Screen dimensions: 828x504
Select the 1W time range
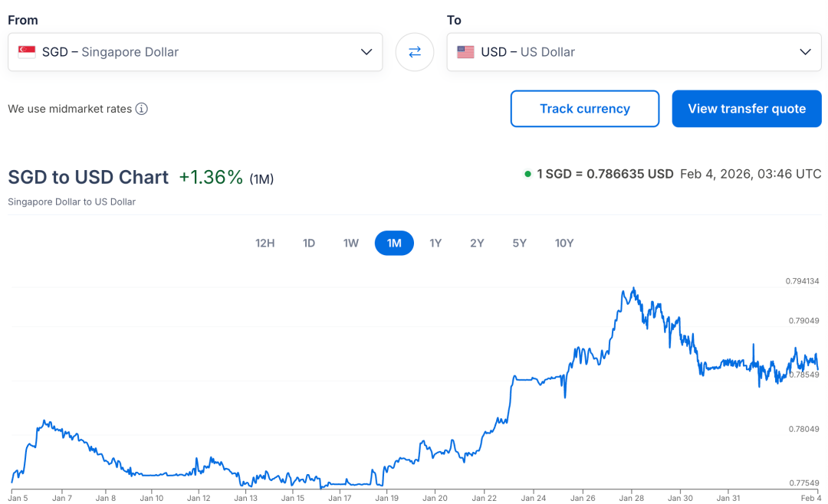coord(351,244)
